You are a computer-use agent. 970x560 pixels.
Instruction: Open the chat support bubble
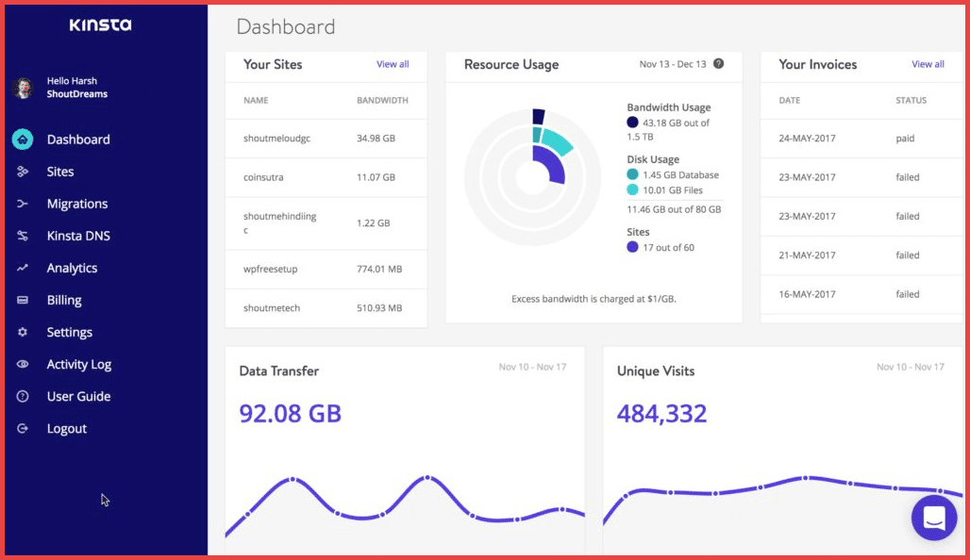point(933,518)
